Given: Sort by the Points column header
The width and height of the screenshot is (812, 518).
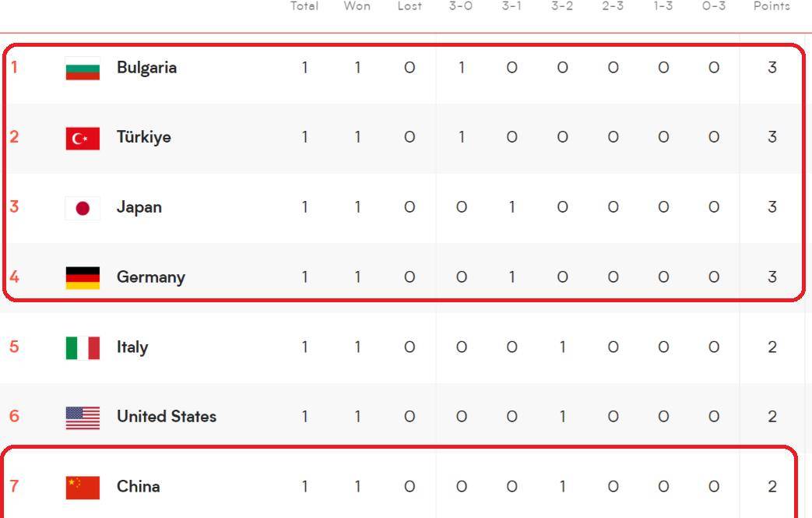Looking at the screenshot, I should click(772, 5).
